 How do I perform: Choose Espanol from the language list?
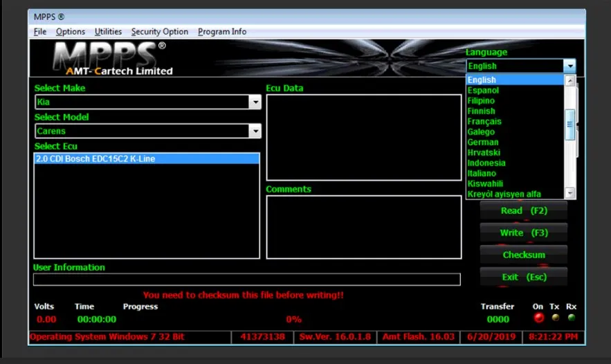pyautogui.click(x=515, y=91)
